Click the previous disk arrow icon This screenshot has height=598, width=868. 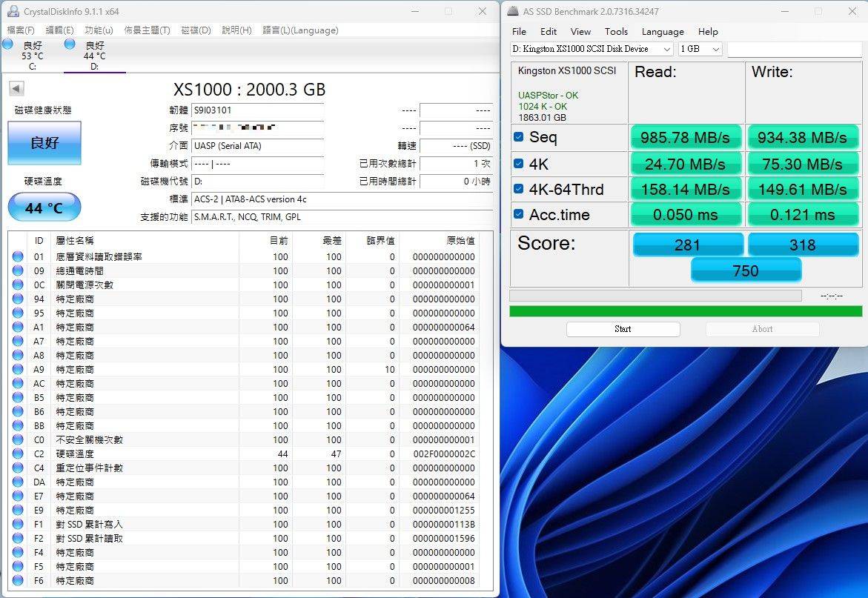16,89
